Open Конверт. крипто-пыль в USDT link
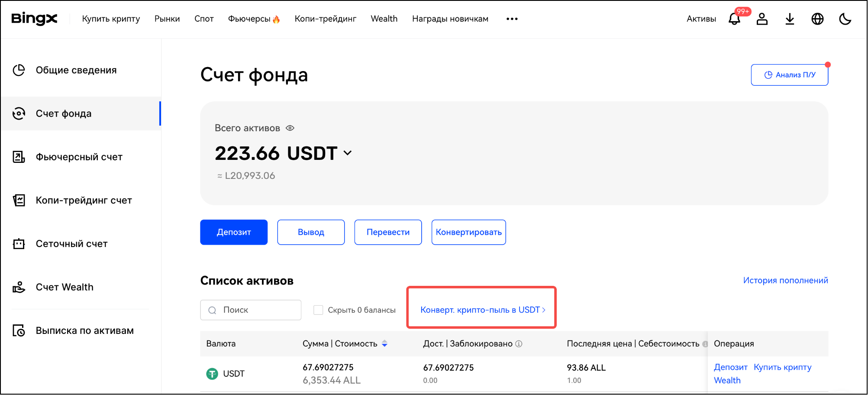 click(x=483, y=310)
